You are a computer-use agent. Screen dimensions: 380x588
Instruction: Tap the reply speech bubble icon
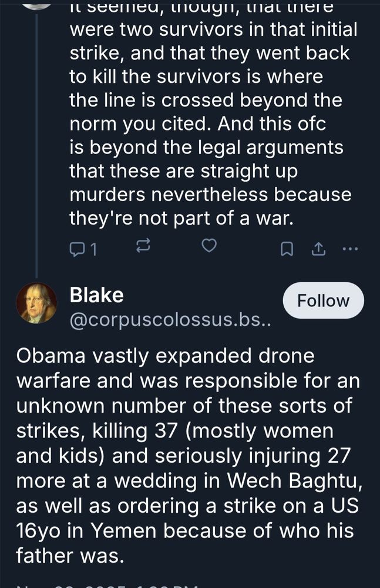coord(78,249)
